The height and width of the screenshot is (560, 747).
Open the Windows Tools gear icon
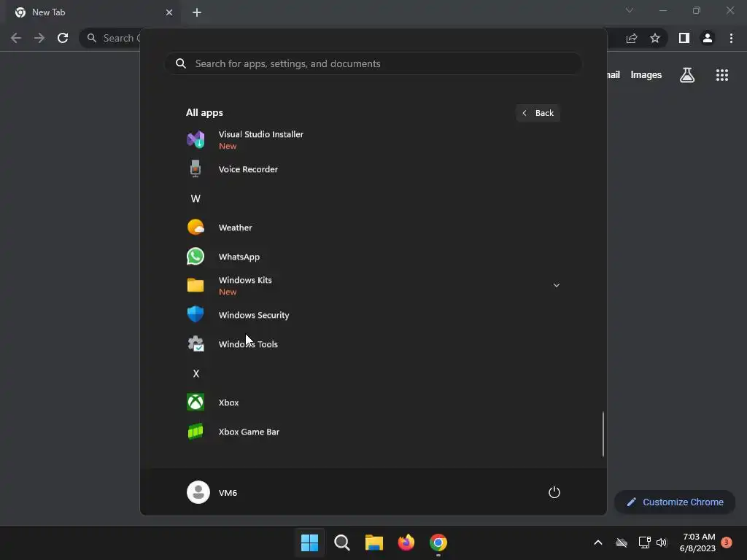(196, 344)
